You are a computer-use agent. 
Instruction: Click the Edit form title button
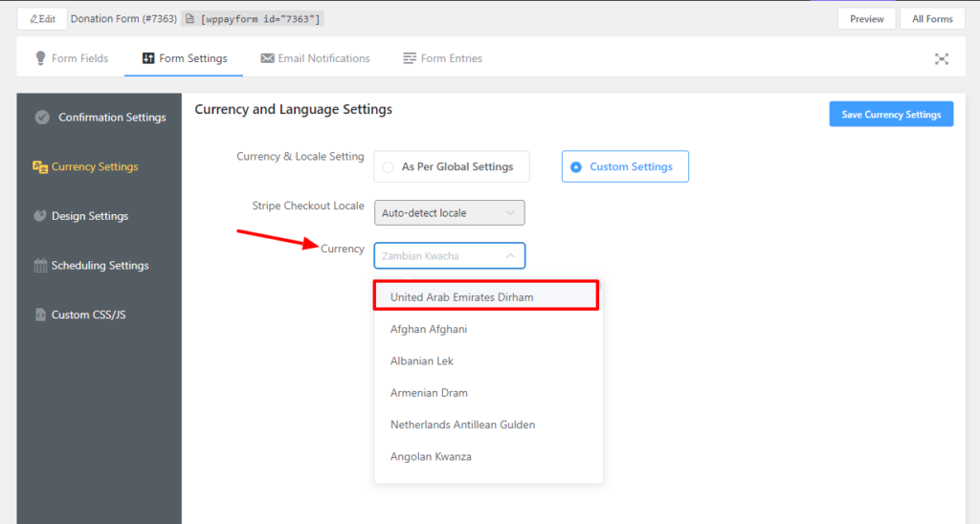point(42,19)
